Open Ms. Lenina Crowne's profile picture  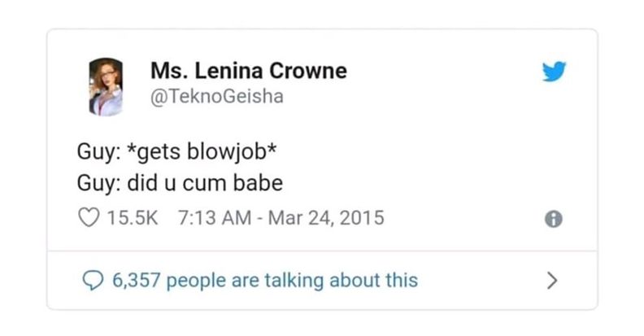pyautogui.click(x=106, y=87)
